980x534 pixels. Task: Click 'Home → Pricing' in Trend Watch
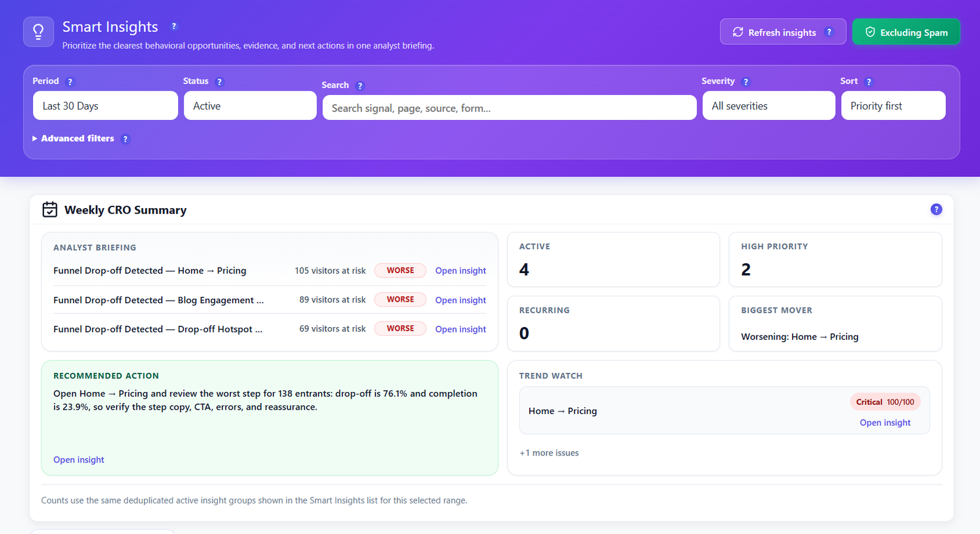[563, 411]
